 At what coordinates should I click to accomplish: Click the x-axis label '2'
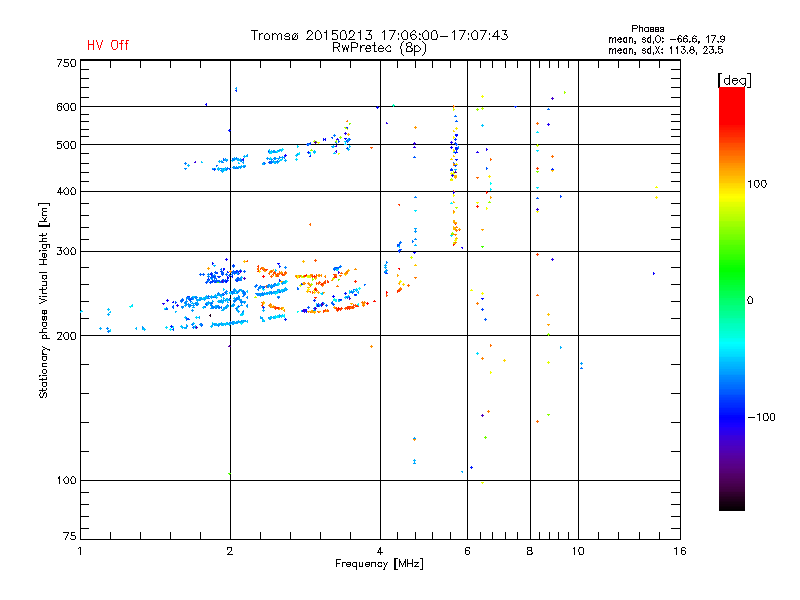pyautogui.click(x=230, y=552)
